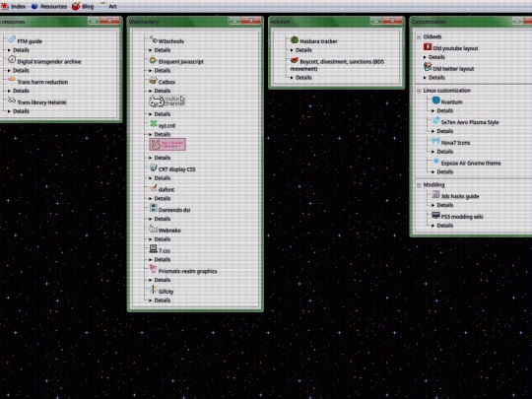Open the pink bunny graphic collection banner
This screenshot has height=399, width=532.
[167, 145]
